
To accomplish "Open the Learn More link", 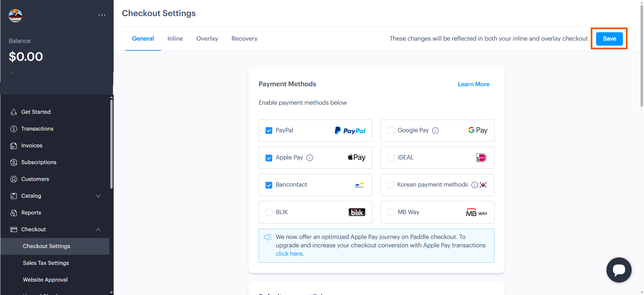I will coord(474,84).
